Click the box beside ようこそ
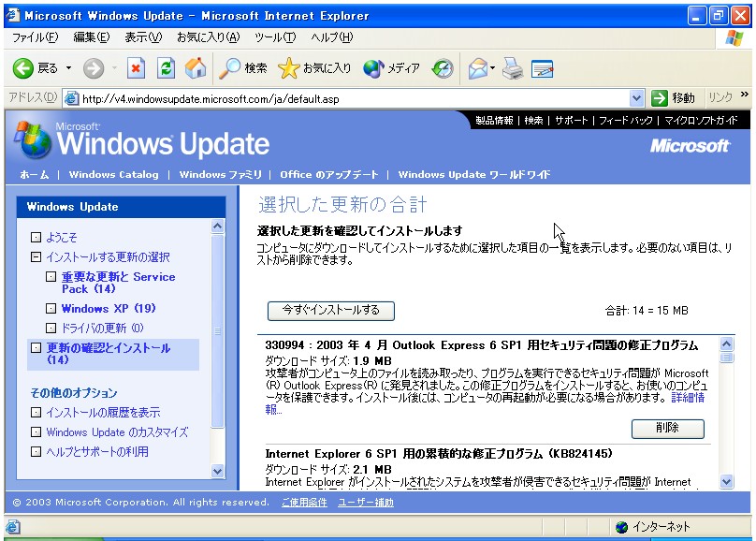The height and width of the screenshot is (541, 756). pyautogui.click(x=36, y=237)
